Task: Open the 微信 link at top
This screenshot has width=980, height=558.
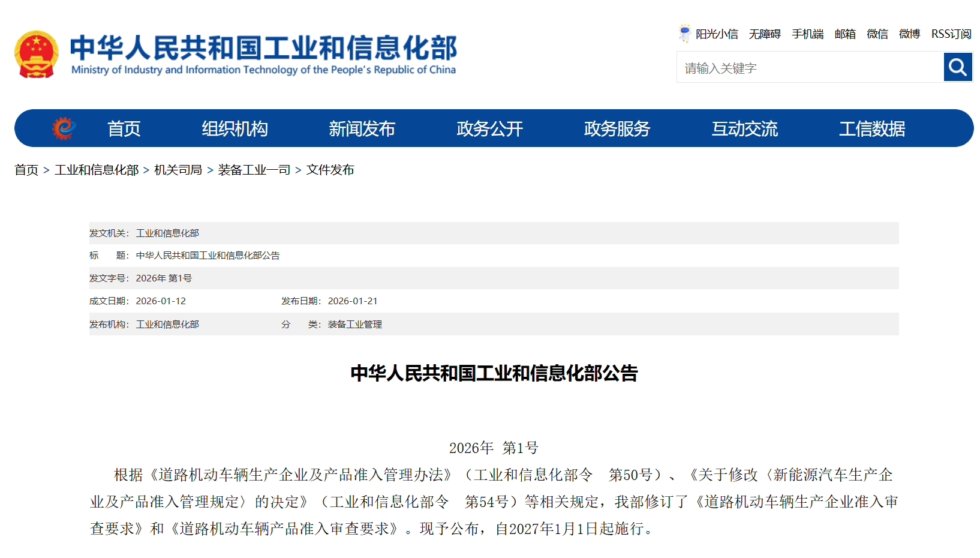Action: click(x=877, y=34)
